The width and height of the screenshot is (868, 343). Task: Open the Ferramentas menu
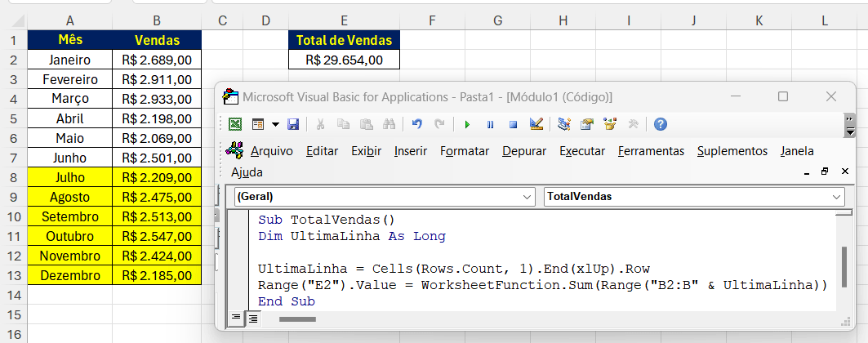tap(651, 151)
